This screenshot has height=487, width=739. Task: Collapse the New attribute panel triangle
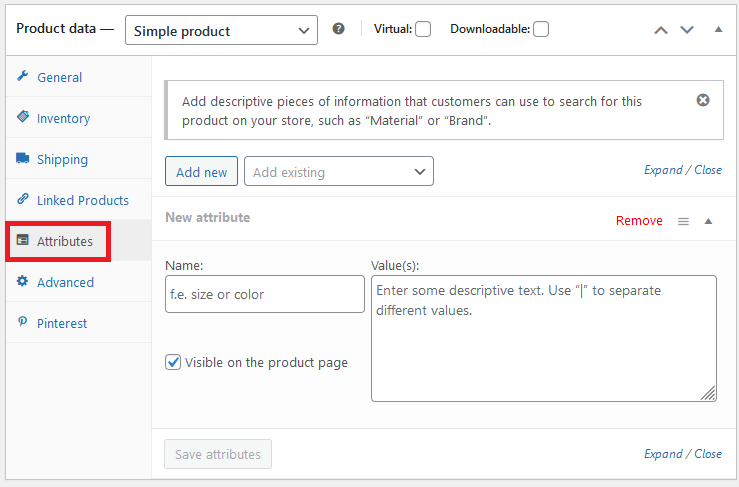[x=708, y=221]
